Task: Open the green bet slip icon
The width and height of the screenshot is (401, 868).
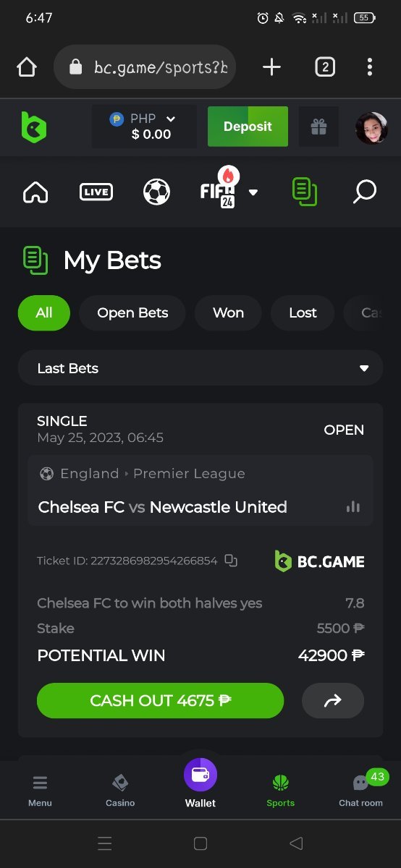Action: (x=305, y=192)
